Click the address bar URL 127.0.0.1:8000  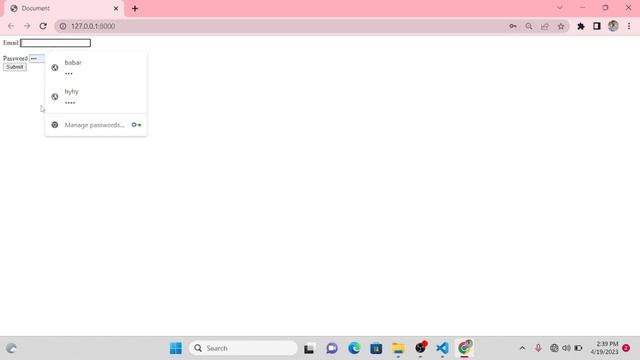coord(93,26)
